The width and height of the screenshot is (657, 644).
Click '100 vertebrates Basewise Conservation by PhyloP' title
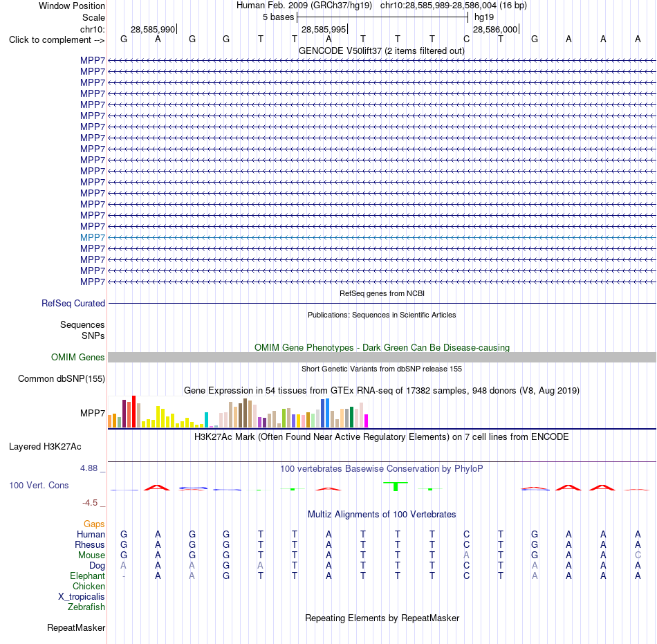coord(382,469)
